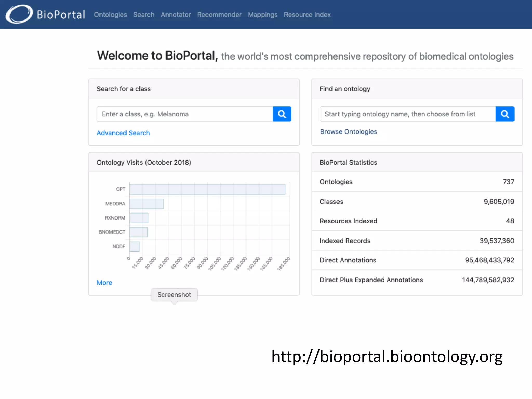
Task: Open the Search navigation item
Action: tap(144, 15)
